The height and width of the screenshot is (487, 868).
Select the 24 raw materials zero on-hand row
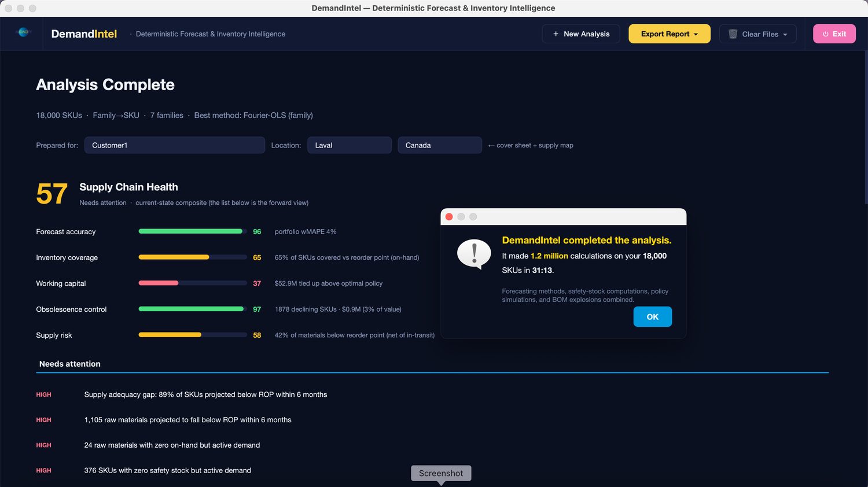point(432,445)
